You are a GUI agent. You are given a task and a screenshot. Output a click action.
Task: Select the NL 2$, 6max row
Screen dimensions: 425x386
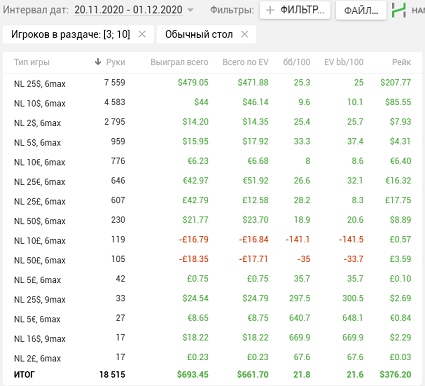pyautogui.click(x=212, y=122)
